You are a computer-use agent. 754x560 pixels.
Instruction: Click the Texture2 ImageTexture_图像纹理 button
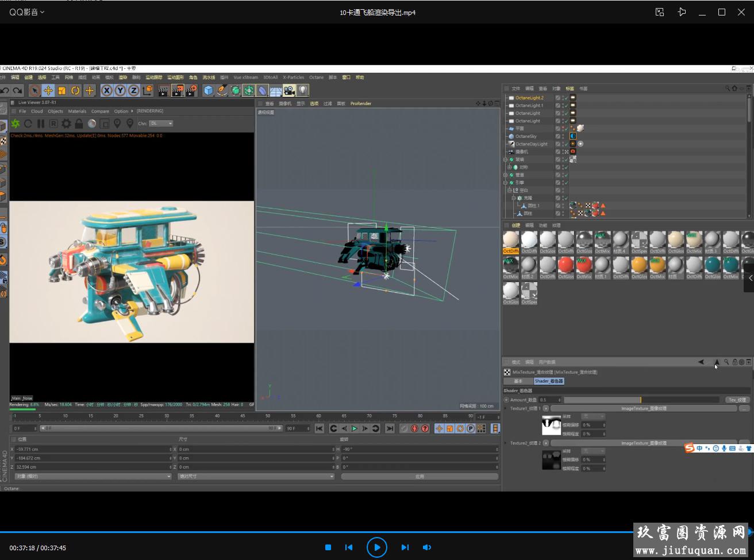[x=644, y=443]
